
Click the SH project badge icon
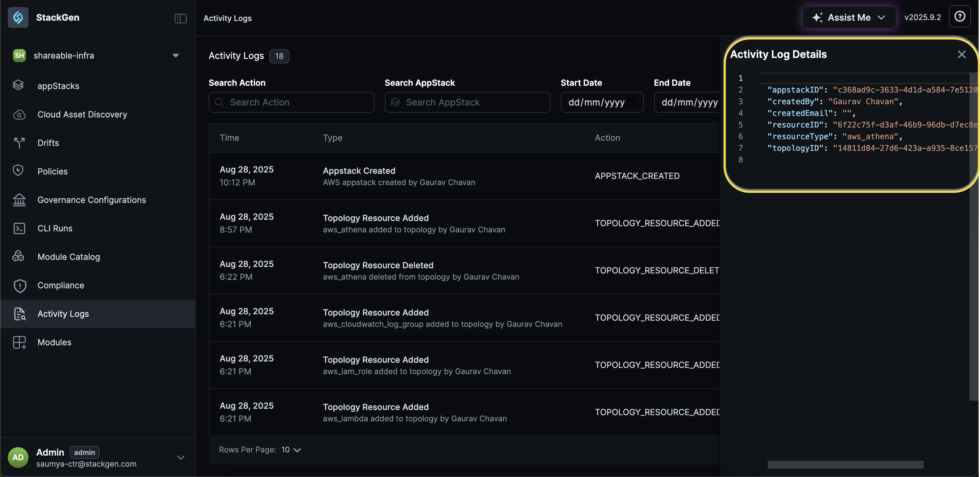click(x=19, y=56)
